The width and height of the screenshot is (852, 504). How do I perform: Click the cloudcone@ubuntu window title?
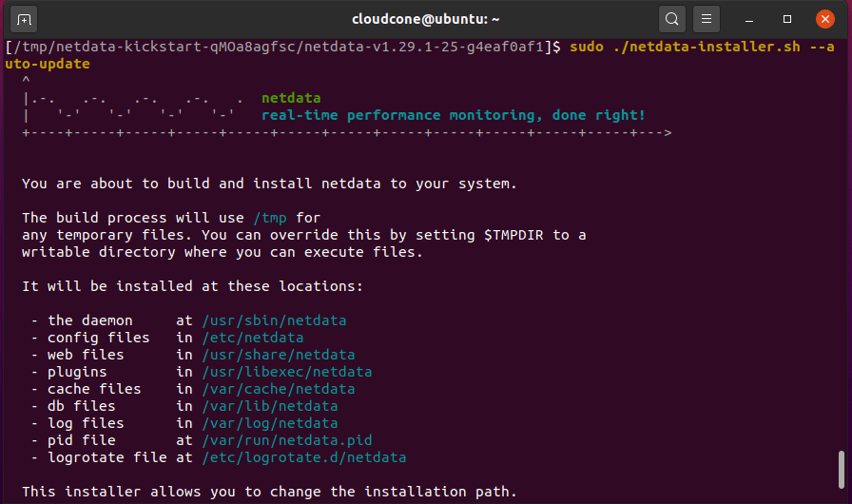pyautogui.click(x=425, y=20)
